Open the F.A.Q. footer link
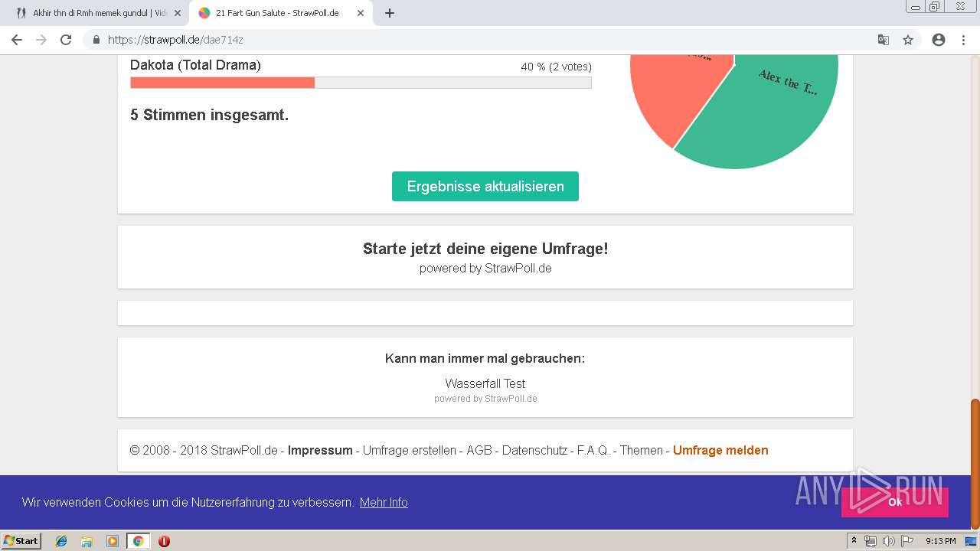This screenshot has width=980, height=551. point(593,450)
